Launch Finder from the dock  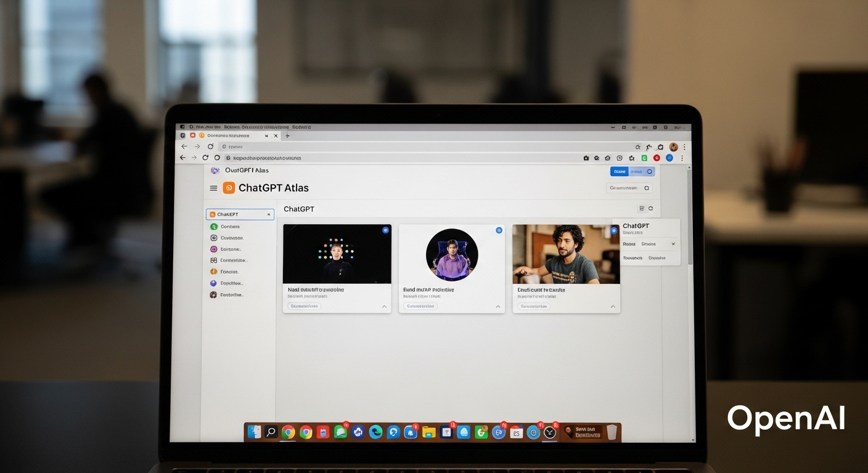tap(254, 432)
